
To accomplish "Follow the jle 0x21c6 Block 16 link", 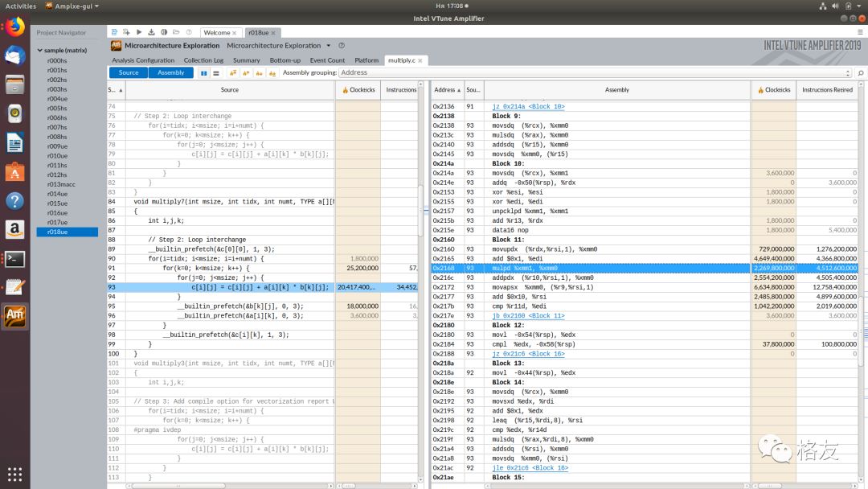I will (530, 468).
